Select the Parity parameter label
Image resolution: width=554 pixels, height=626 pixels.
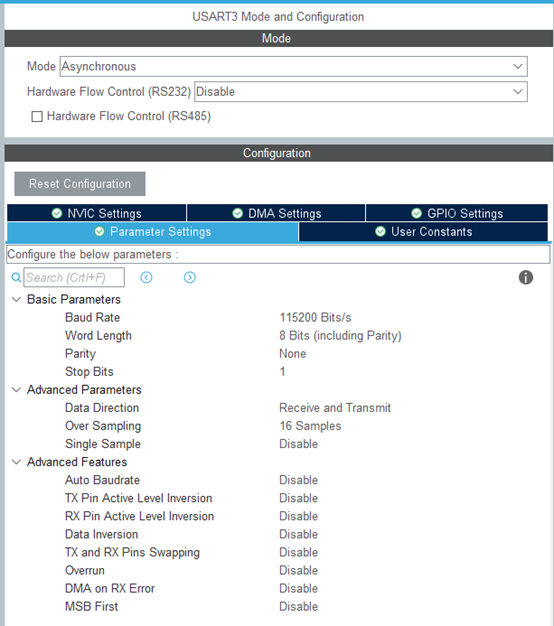coord(81,354)
